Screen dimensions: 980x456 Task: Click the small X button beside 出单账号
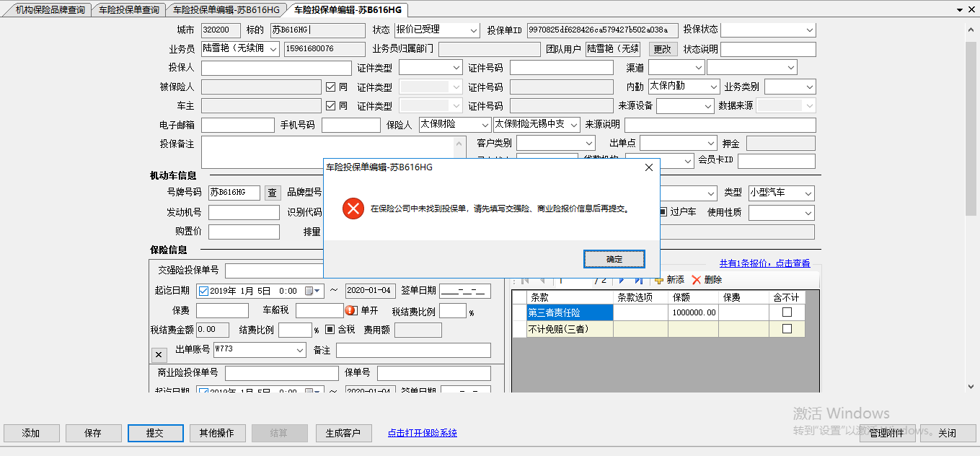[159, 354]
